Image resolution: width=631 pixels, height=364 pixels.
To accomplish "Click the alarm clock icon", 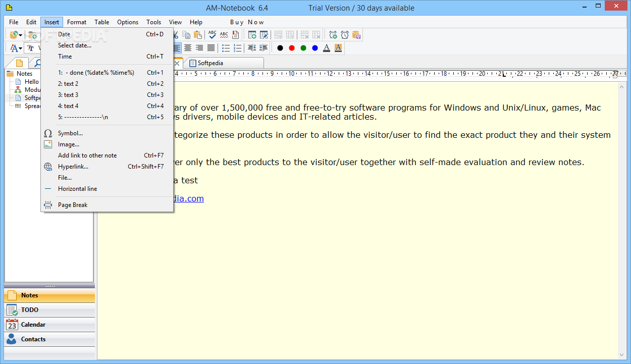I will pos(345,35).
